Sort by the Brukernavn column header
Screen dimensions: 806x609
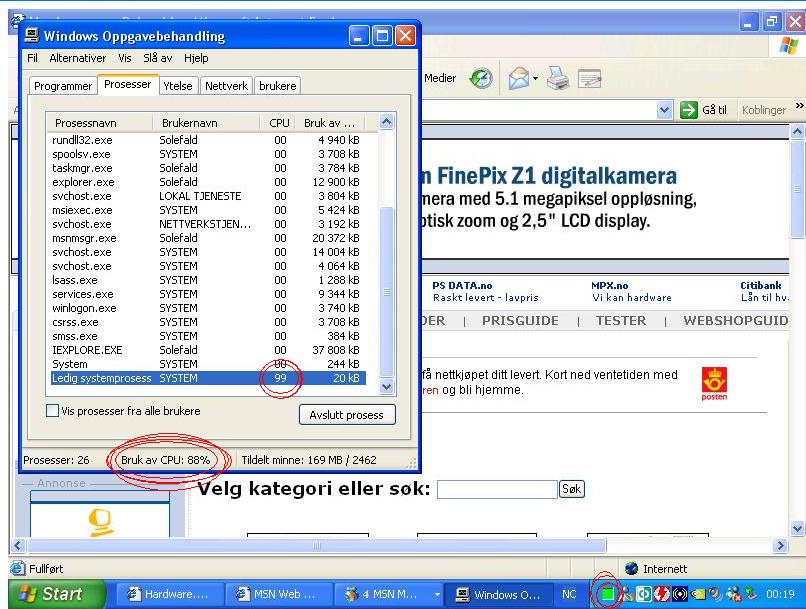pos(206,123)
